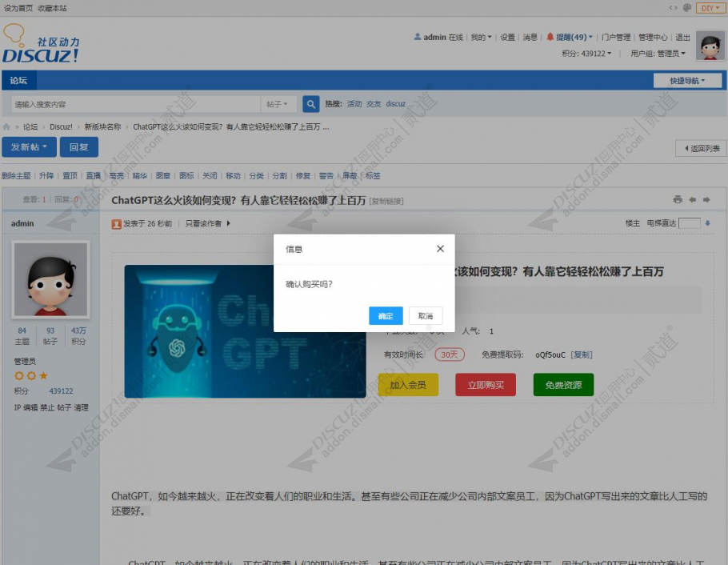This screenshot has width=728, height=565.
Task: Click the home breadcrumb icon
Action: tap(6, 127)
